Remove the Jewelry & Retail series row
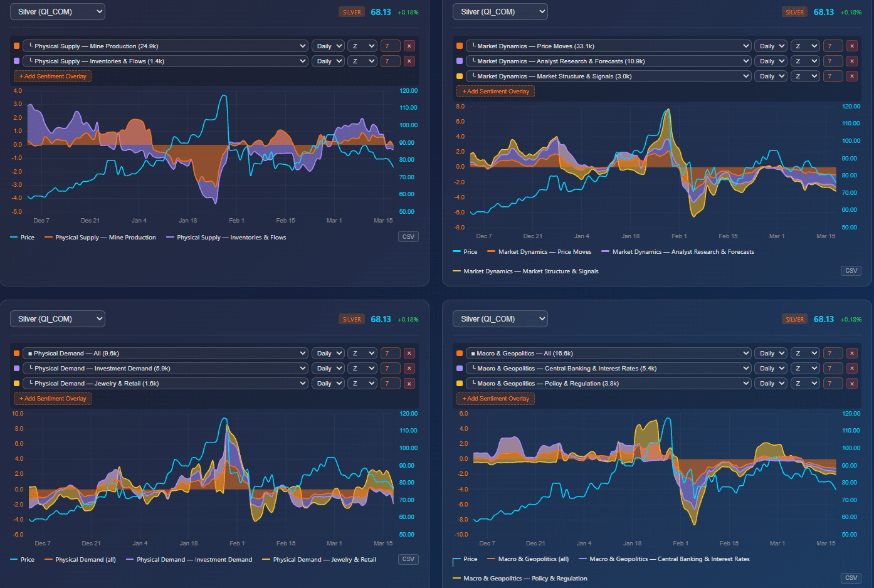The width and height of the screenshot is (874, 588). click(409, 383)
